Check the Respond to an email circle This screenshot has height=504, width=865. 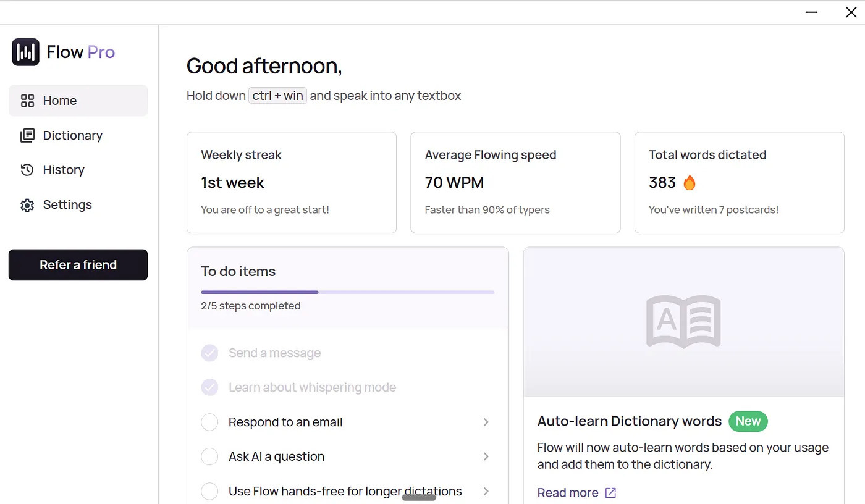tap(209, 422)
